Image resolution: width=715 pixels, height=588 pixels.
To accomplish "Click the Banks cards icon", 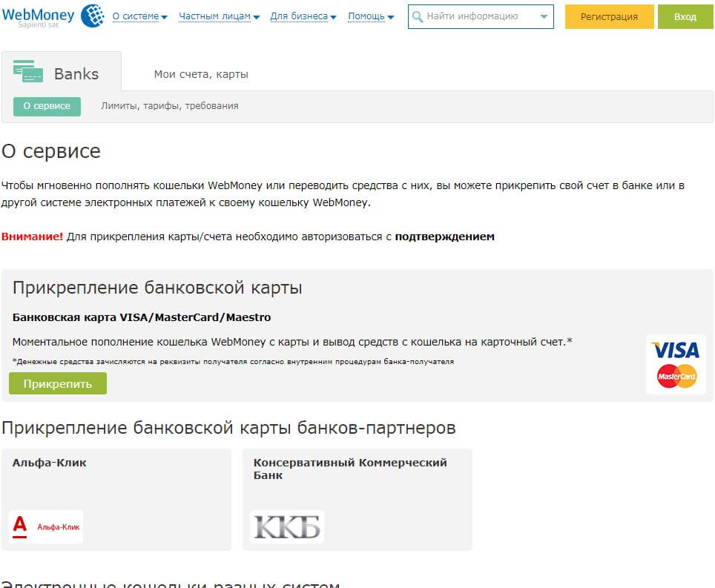I will tap(28, 71).
